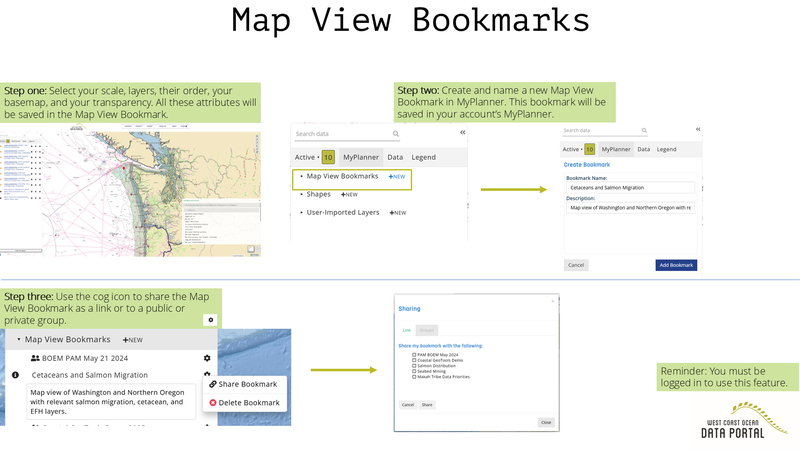Check Salmon Distribution group
The width and height of the screenshot is (800, 450).
(414, 366)
